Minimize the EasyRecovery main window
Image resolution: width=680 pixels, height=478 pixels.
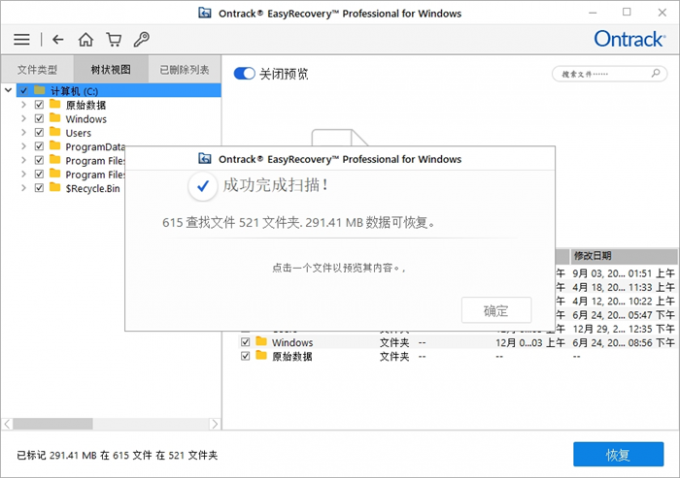(593, 13)
